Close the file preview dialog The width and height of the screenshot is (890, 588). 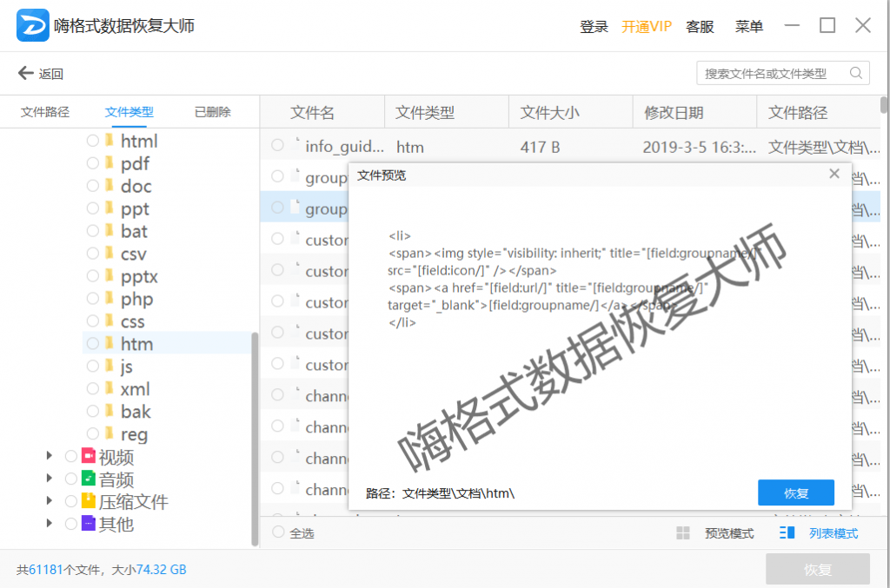(834, 174)
